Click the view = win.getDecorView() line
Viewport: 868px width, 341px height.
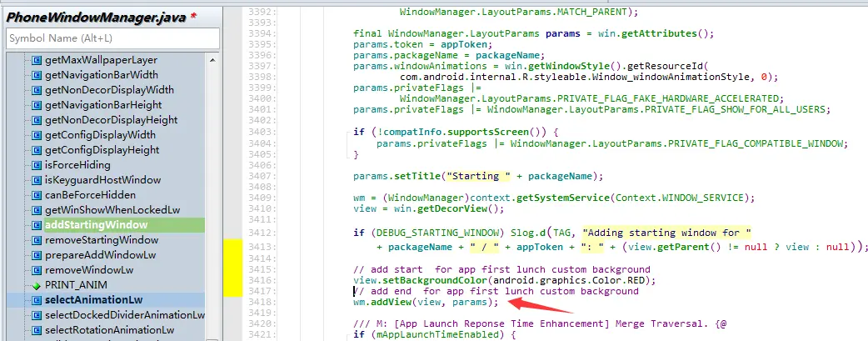(429, 209)
